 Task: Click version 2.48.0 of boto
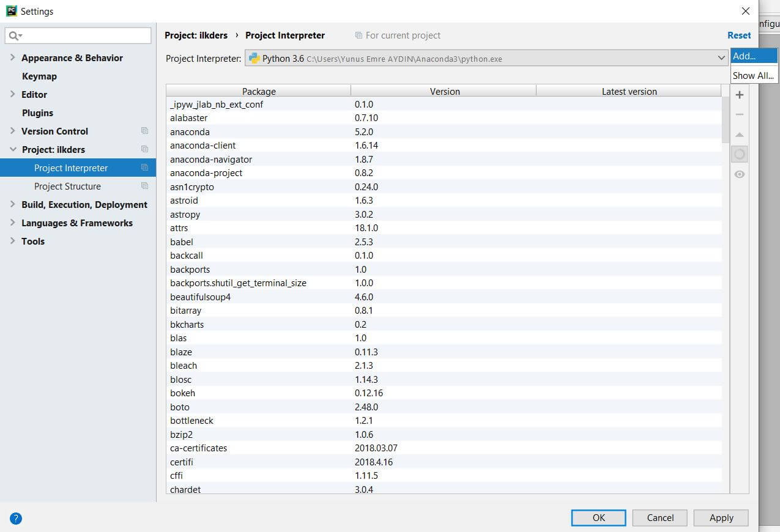coord(366,407)
